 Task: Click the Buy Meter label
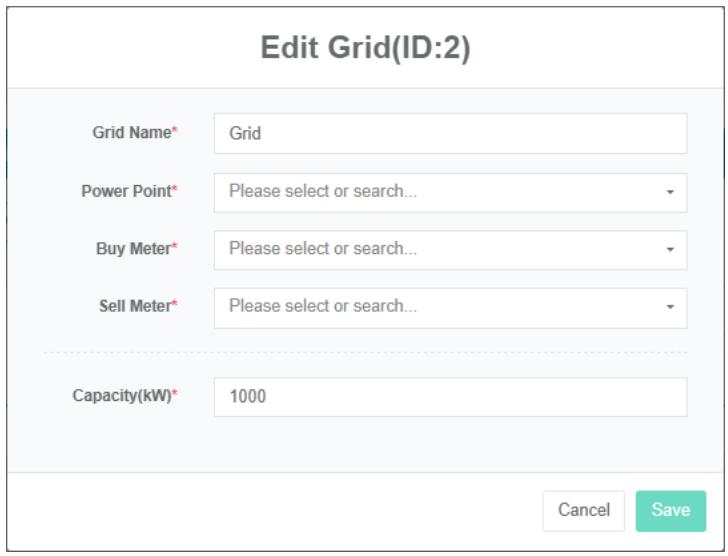click(131, 250)
